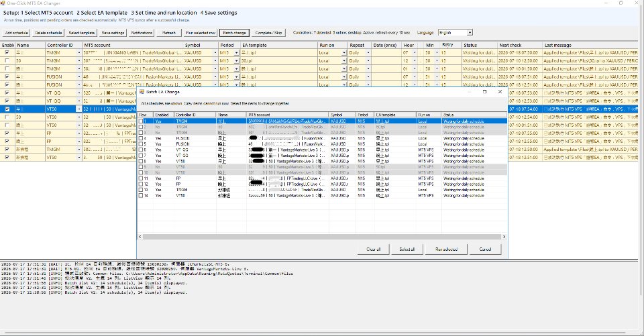
Task: Open Repeat Daily dropdown in first main row
Action: point(368,53)
